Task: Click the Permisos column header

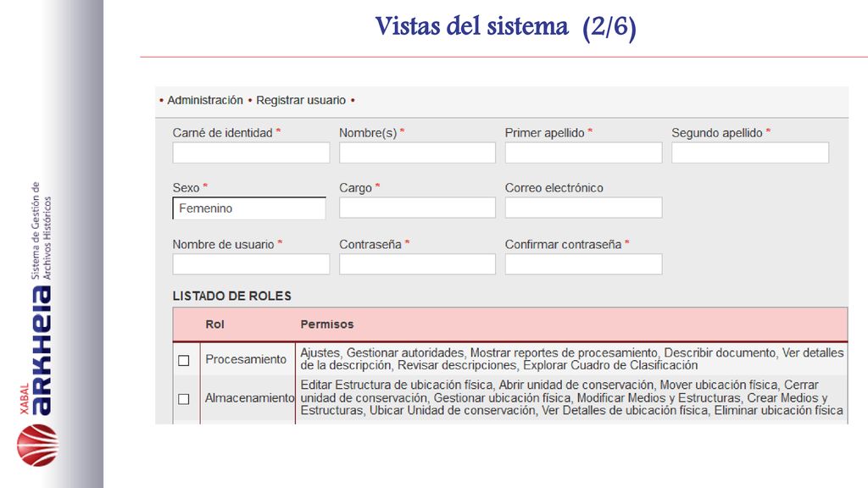Action: (x=327, y=324)
